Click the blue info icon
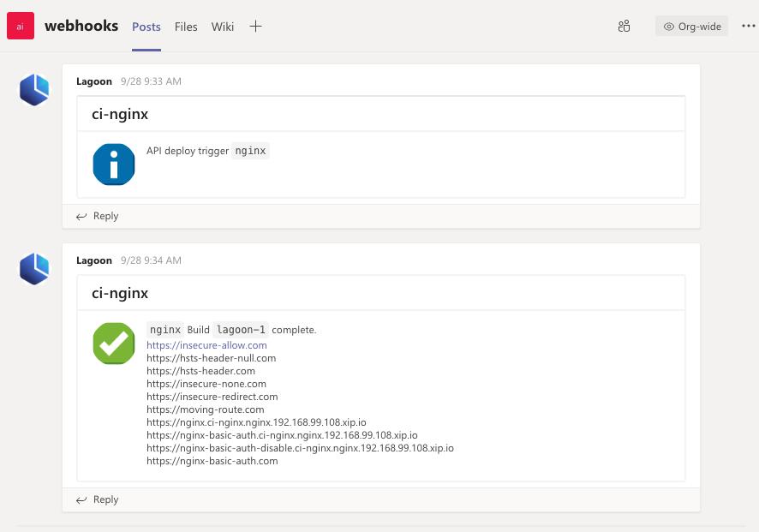Screen dimensions: 759x532 (x=114, y=164)
